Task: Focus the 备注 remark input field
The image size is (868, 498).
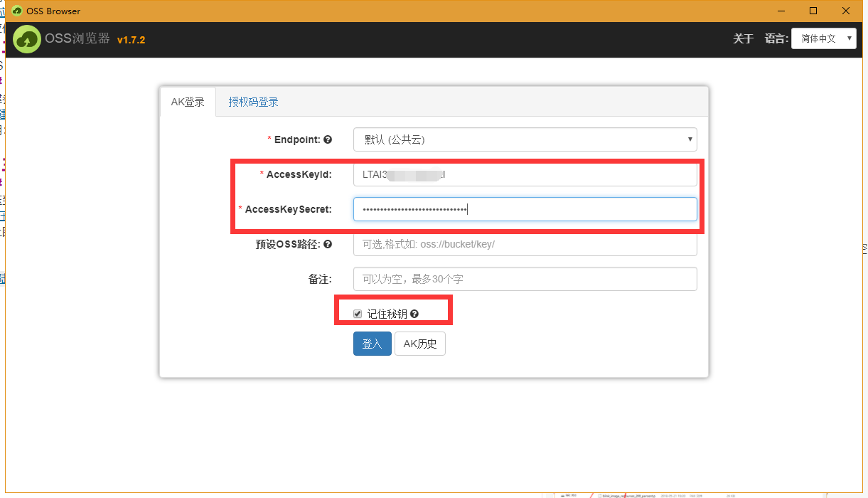Action: (x=525, y=279)
